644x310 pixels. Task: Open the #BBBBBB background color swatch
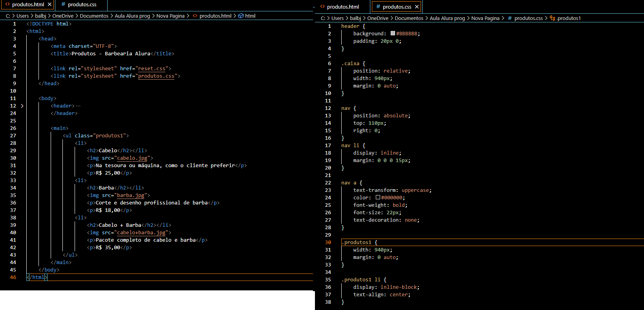click(x=393, y=33)
